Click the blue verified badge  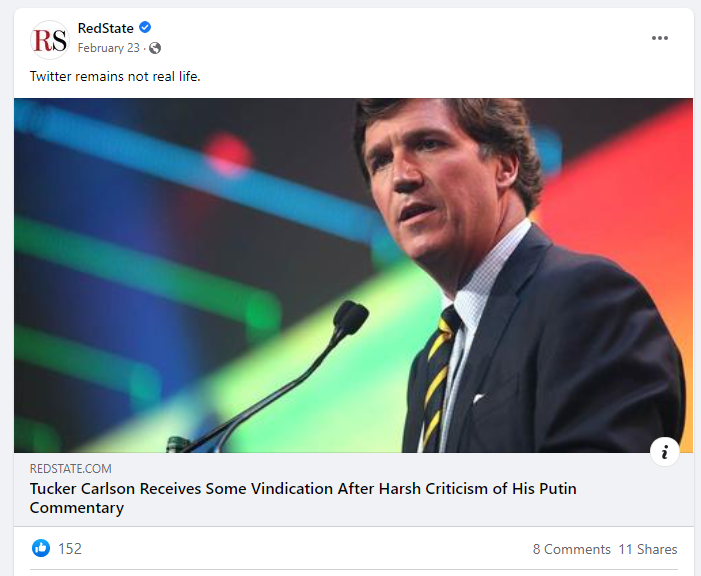144,28
